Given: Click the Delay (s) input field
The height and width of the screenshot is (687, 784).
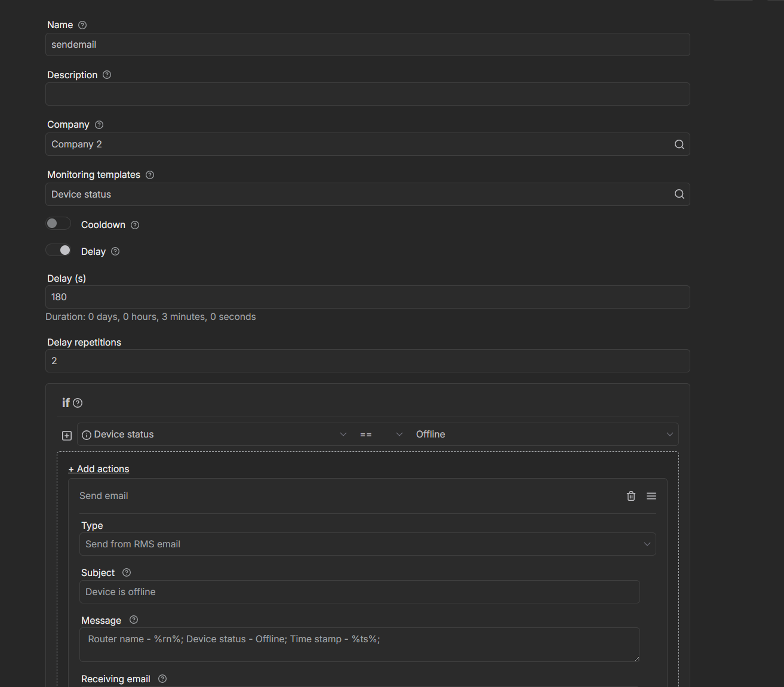Looking at the screenshot, I should [367, 297].
